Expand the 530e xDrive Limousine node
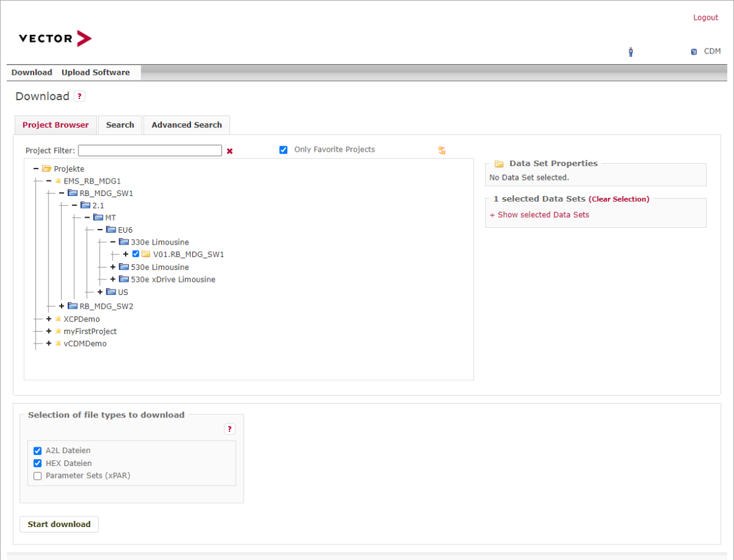 point(113,279)
